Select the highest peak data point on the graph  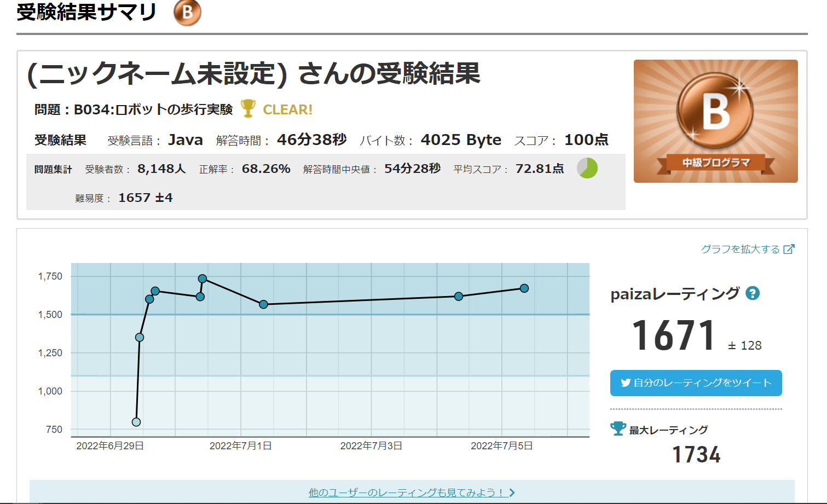tap(203, 279)
